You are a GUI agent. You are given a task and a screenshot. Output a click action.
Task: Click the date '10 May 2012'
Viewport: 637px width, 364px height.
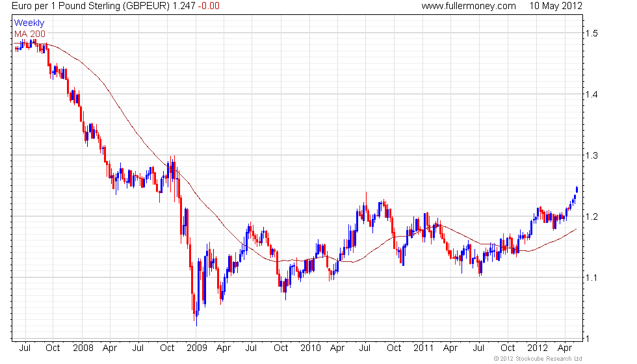tap(555, 6)
